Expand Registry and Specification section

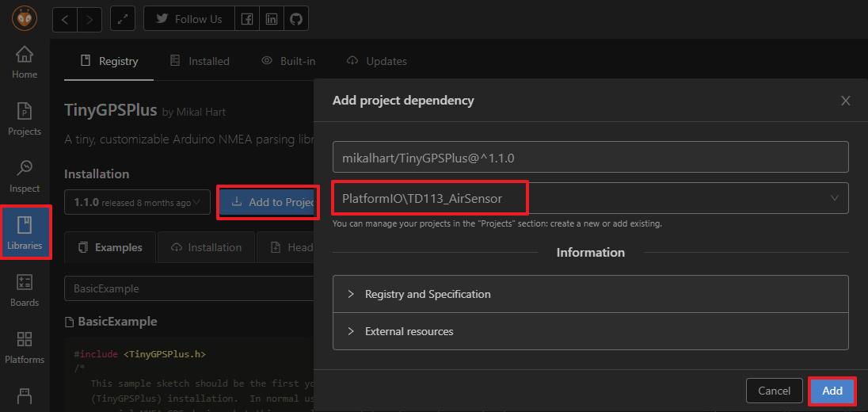click(590, 294)
